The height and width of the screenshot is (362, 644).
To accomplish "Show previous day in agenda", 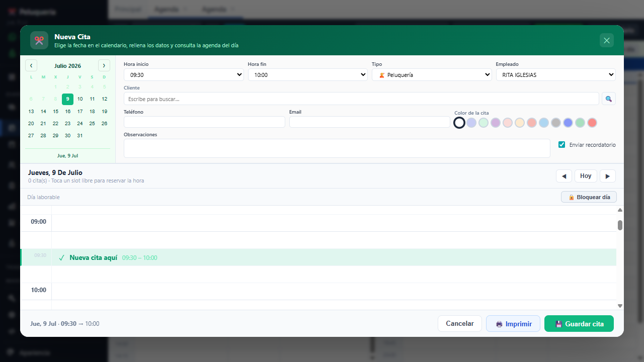I will pos(563,176).
